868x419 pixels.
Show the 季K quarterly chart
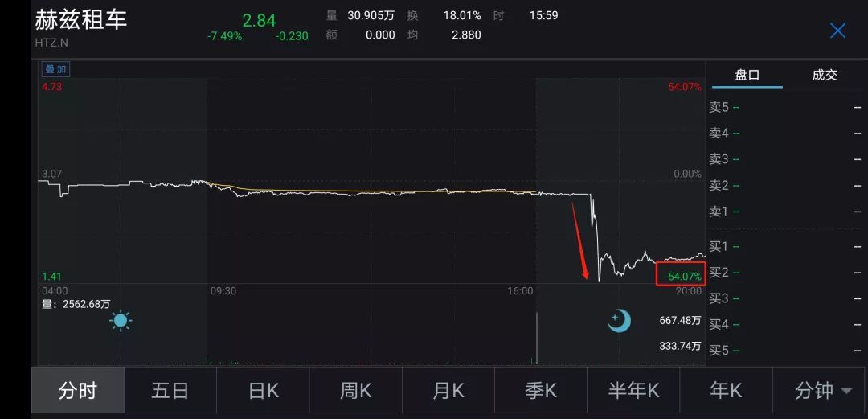tap(540, 390)
